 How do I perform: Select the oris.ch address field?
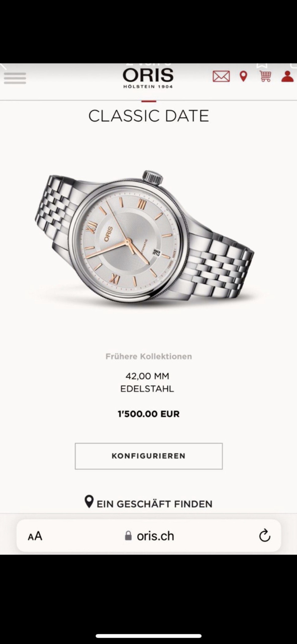tap(149, 536)
